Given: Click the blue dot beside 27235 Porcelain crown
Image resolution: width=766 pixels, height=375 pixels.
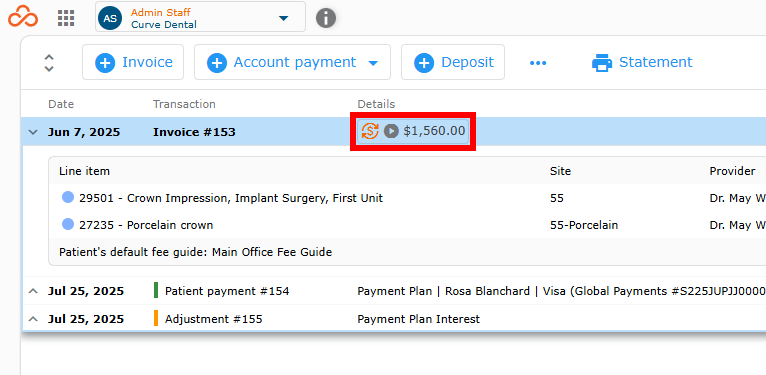Looking at the screenshot, I should tap(68, 225).
